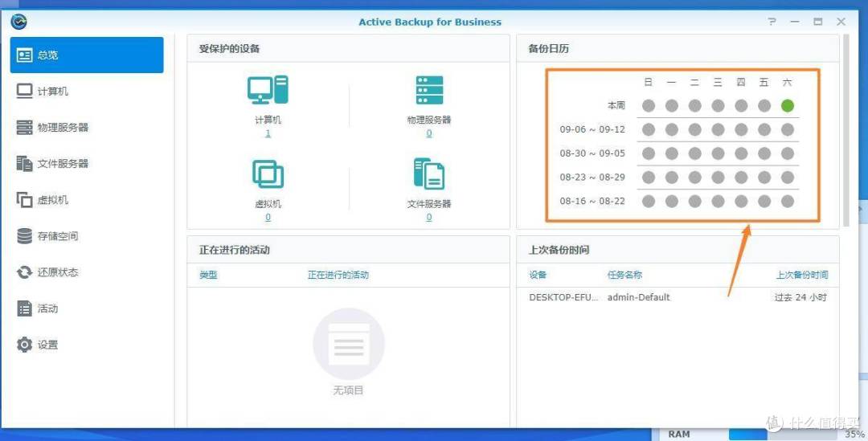
Task: Click the 备份日历 panel title
Action: [548, 49]
